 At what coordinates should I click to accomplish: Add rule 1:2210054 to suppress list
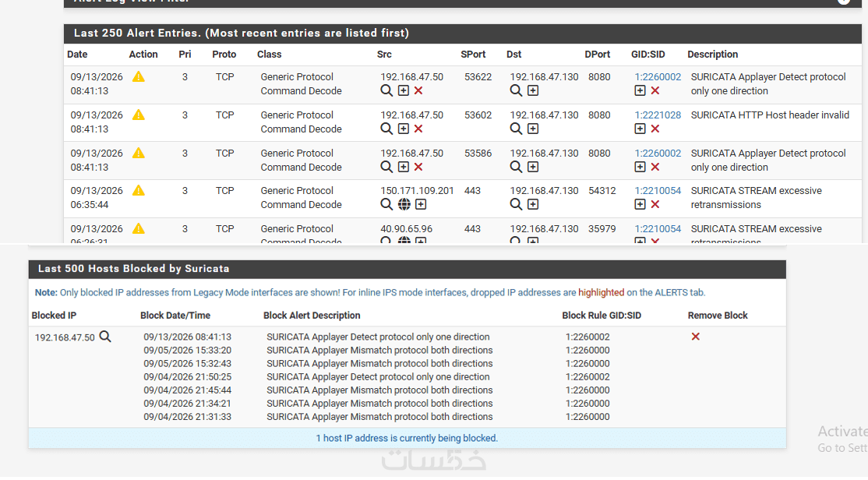pyautogui.click(x=640, y=205)
